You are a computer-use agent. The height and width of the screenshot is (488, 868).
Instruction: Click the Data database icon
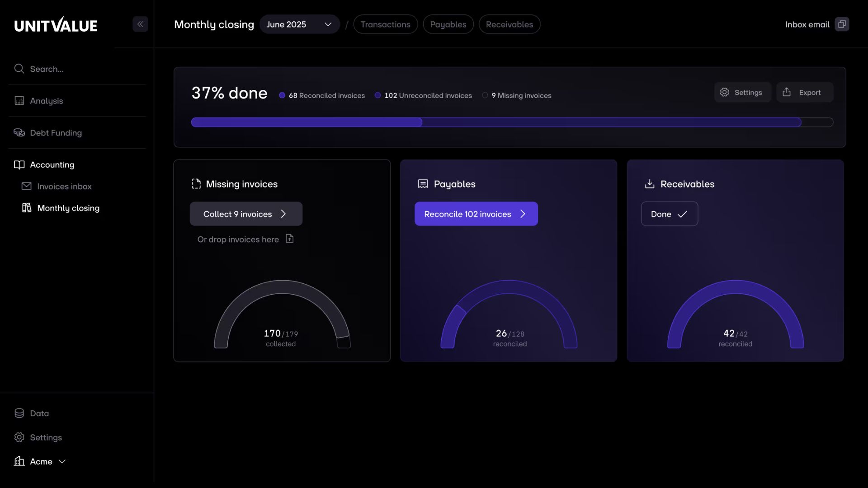click(19, 413)
